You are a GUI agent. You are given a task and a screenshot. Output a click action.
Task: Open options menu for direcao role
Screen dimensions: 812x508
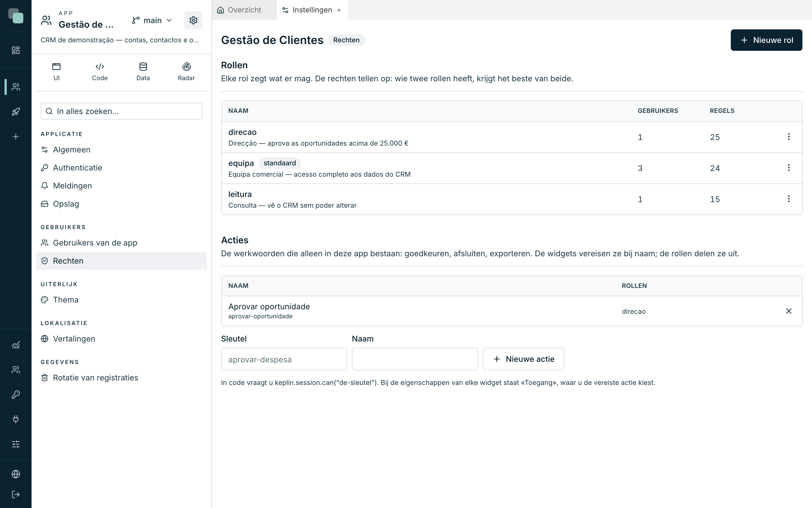point(789,137)
